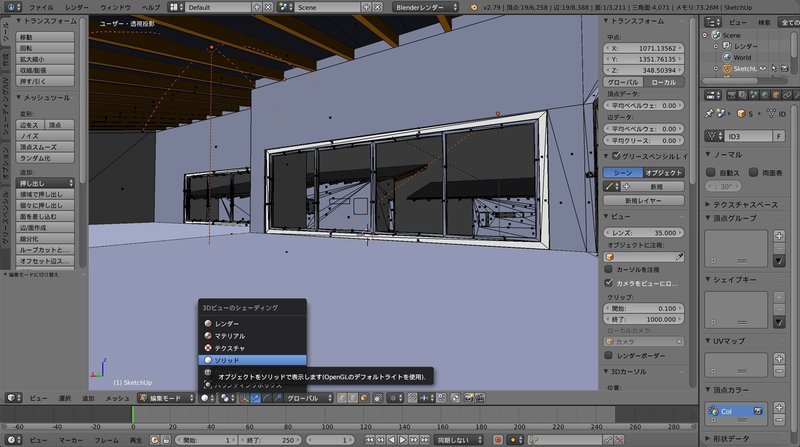Open the File menu
The height and width of the screenshot is (447, 800).
coord(41,7)
